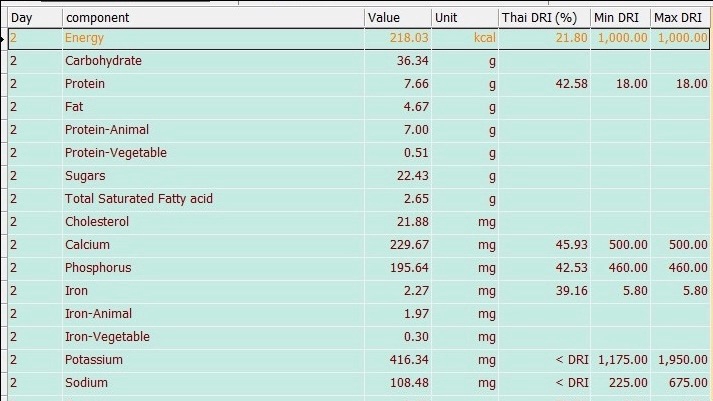
Task: Click the Min DRI column header
Action: pos(620,18)
